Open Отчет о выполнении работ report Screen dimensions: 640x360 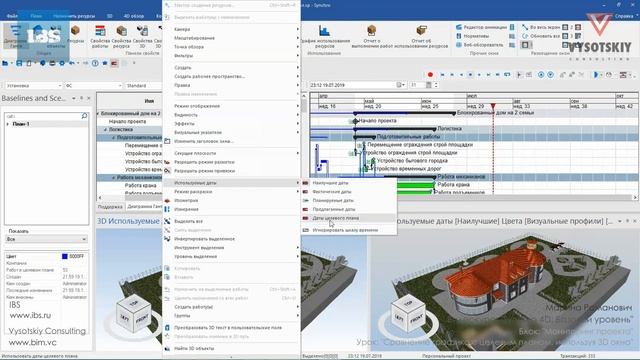(x=371, y=36)
